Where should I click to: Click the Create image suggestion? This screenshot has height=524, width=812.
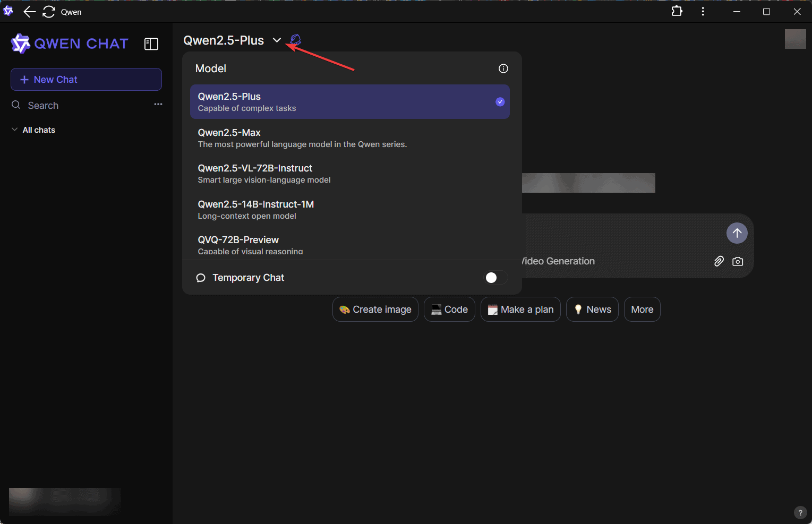(x=375, y=310)
